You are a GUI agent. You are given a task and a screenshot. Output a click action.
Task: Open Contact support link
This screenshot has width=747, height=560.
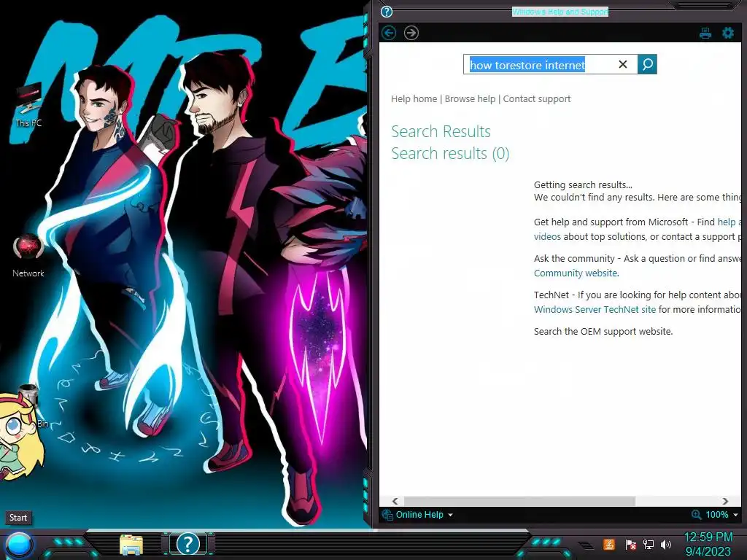click(x=536, y=99)
